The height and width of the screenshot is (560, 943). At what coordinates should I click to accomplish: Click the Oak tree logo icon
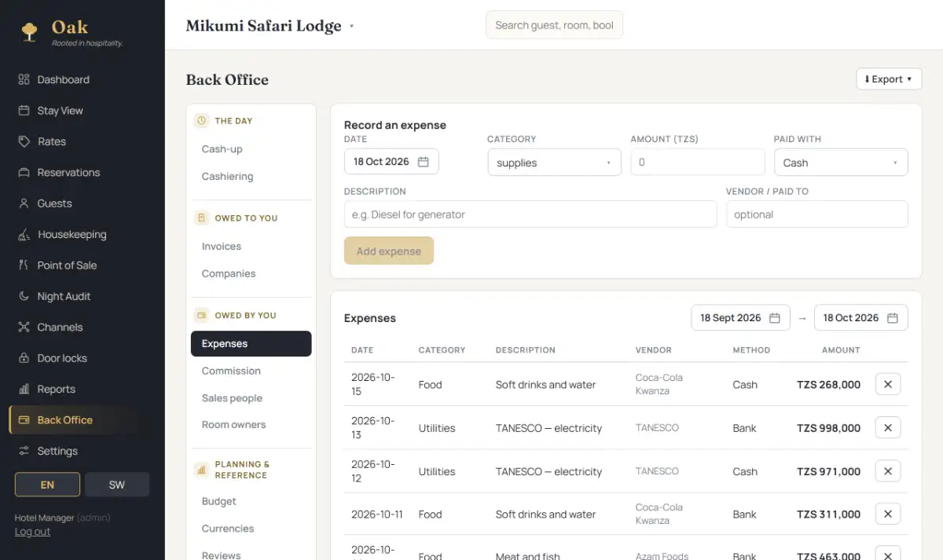click(30, 31)
